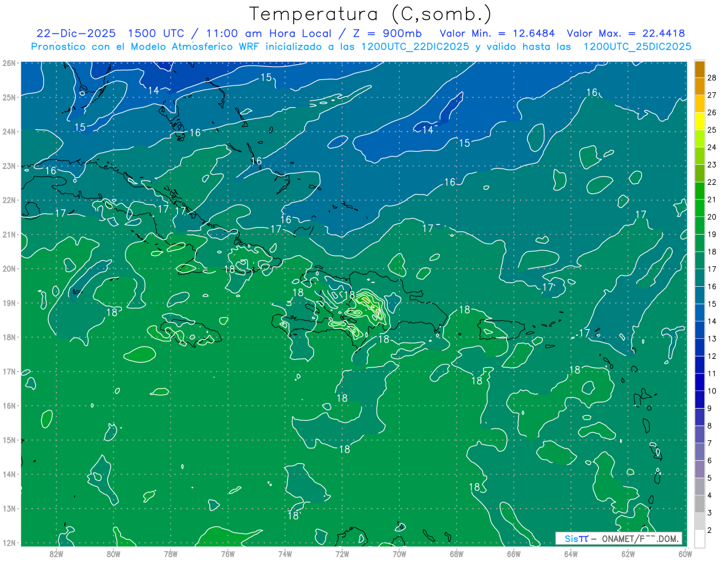Click the 26N latitude label
Screen dimensions: 728x562
pos(9,63)
